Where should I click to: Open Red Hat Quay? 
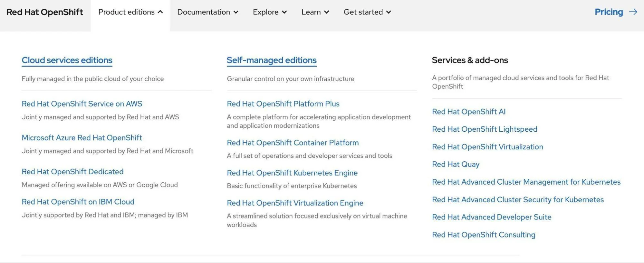456,164
